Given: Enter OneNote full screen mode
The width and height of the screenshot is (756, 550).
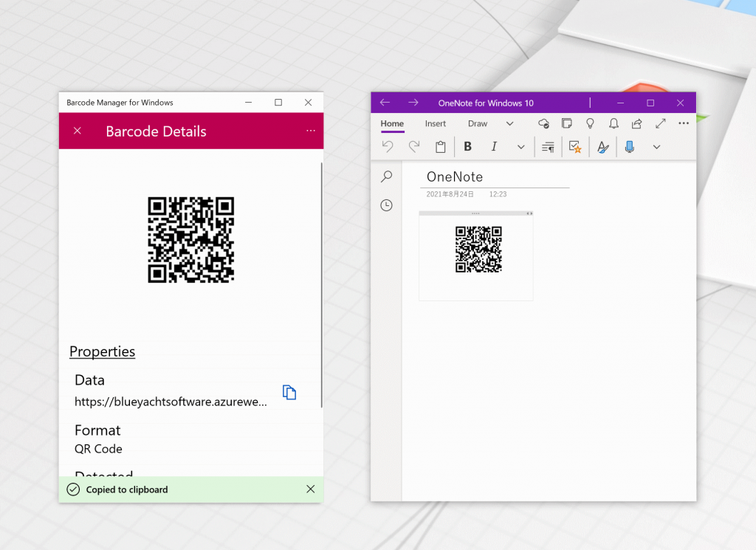Looking at the screenshot, I should 661,124.
